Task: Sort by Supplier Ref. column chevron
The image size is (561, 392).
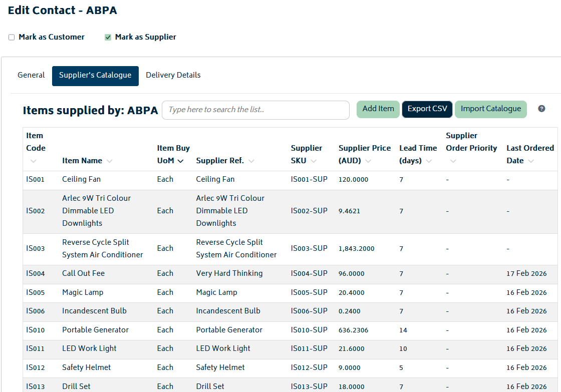Action: pos(251,161)
